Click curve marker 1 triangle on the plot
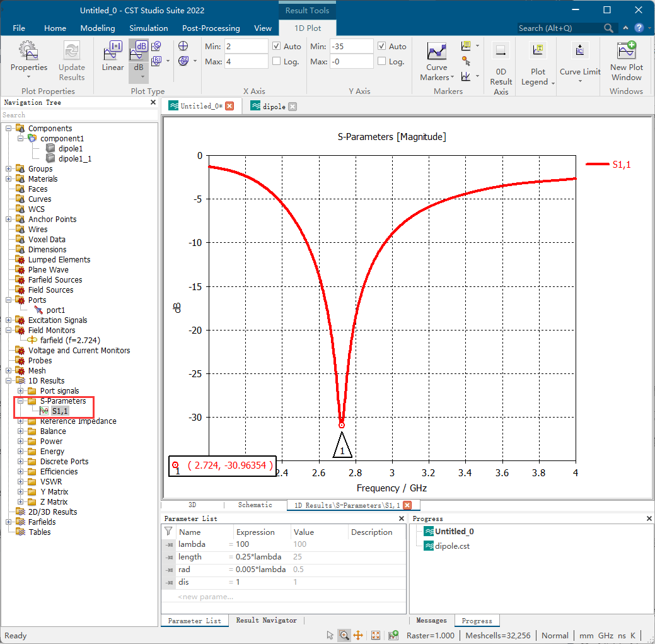 [342, 445]
